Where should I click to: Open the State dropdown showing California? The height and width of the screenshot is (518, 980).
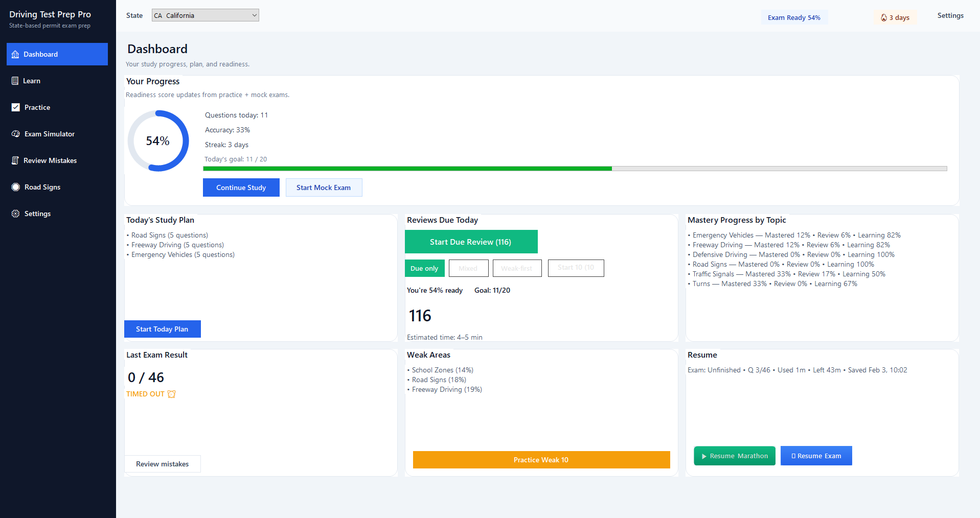206,15
